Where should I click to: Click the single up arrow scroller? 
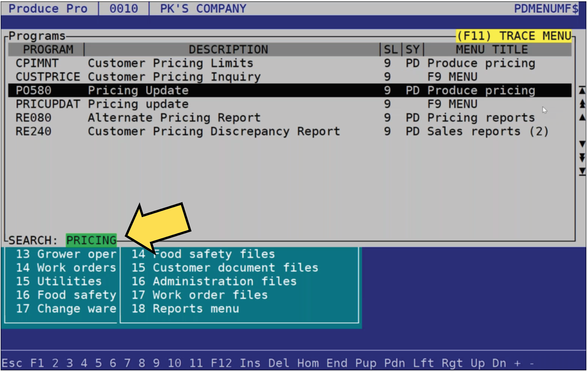coord(582,117)
